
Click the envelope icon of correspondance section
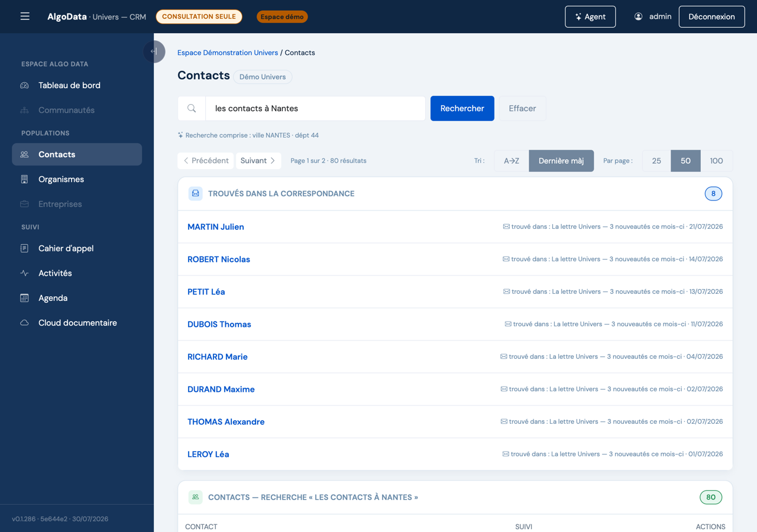point(195,193)
